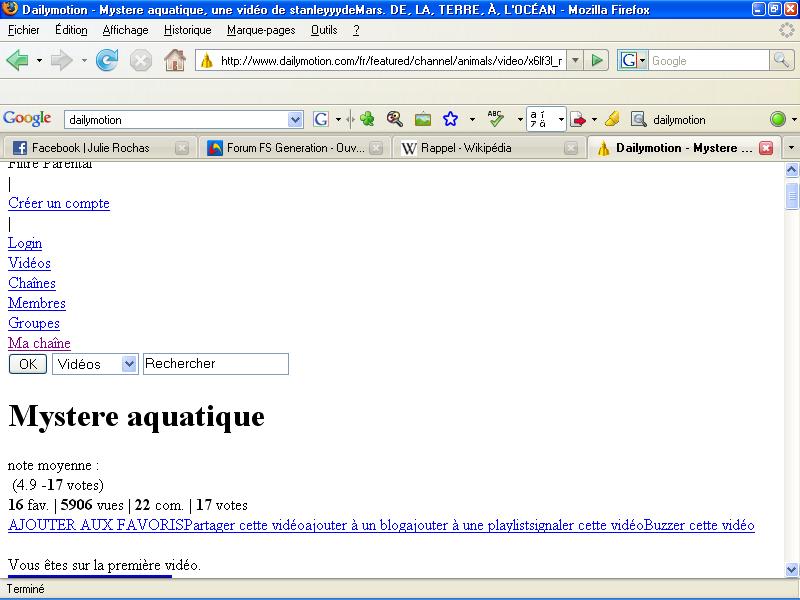The width and height of the screenshot is (800, 600).
Task: Click the Google toolbar dailymotion field
Action: point(177,120)
